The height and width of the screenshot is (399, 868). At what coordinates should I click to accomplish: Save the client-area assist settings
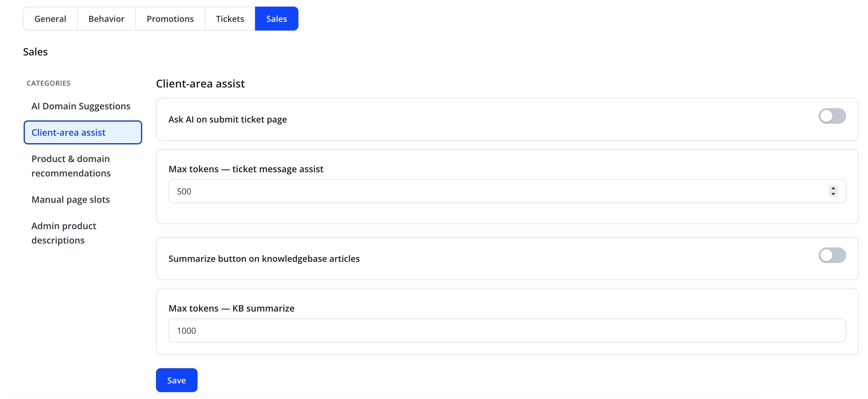click(x=177, y=380)
